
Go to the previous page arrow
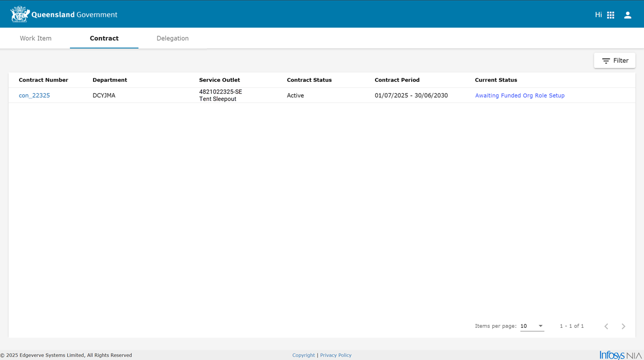tap(606, 326)
